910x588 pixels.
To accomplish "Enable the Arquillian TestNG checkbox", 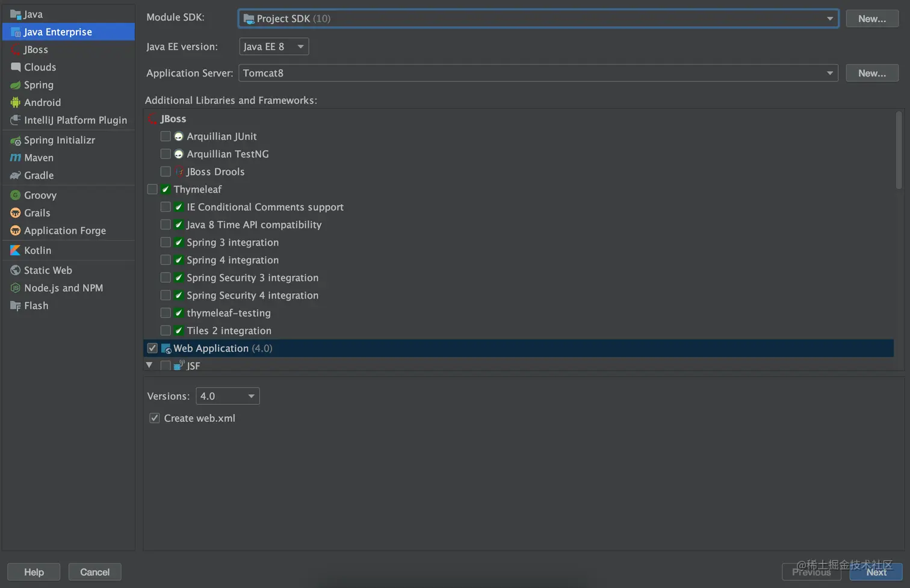I will 166,154.
